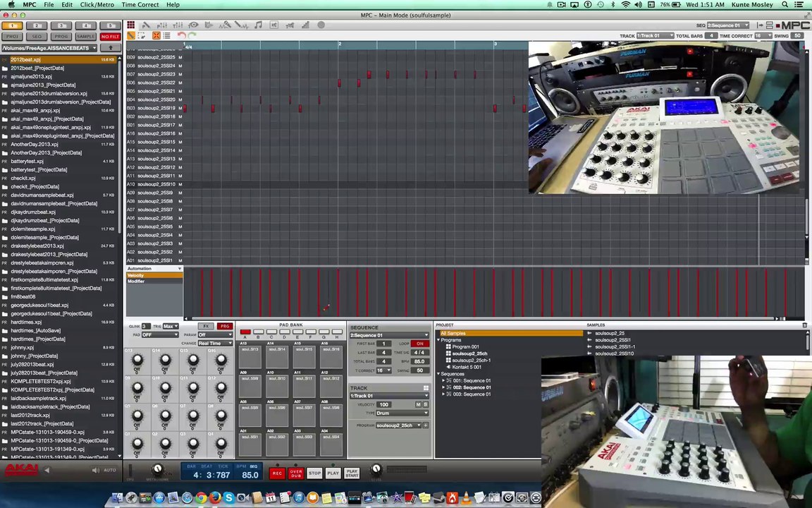Screen dimensions: 812x508
Task: Click the PLAY transport button
Action: pos(333,473)
